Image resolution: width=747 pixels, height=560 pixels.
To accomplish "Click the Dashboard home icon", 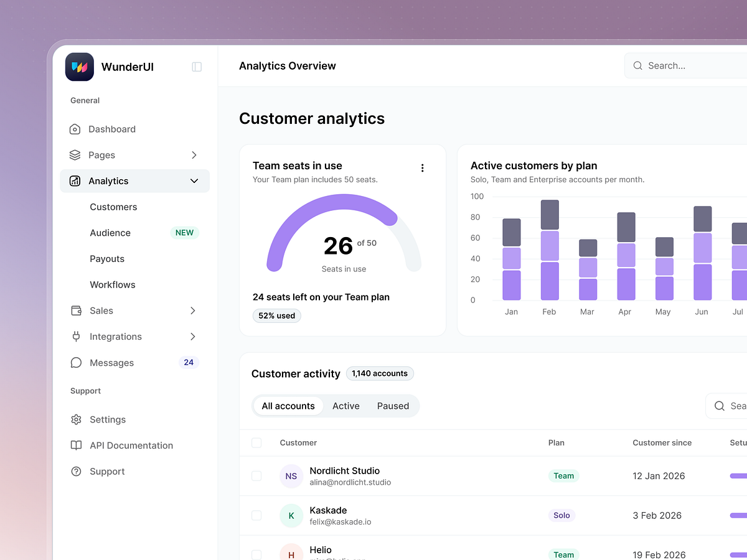I will click(x=75, y=129).
